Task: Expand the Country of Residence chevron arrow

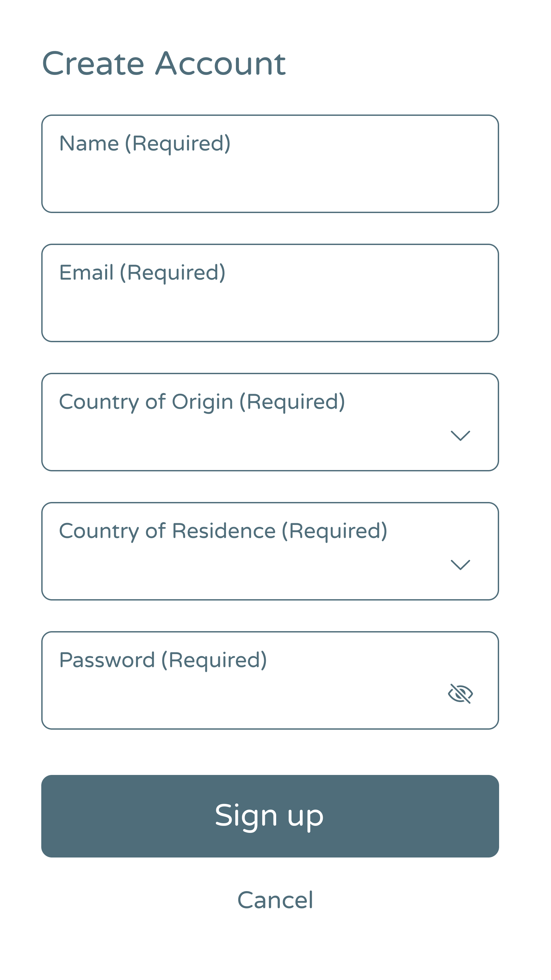Action: point(460,565)
